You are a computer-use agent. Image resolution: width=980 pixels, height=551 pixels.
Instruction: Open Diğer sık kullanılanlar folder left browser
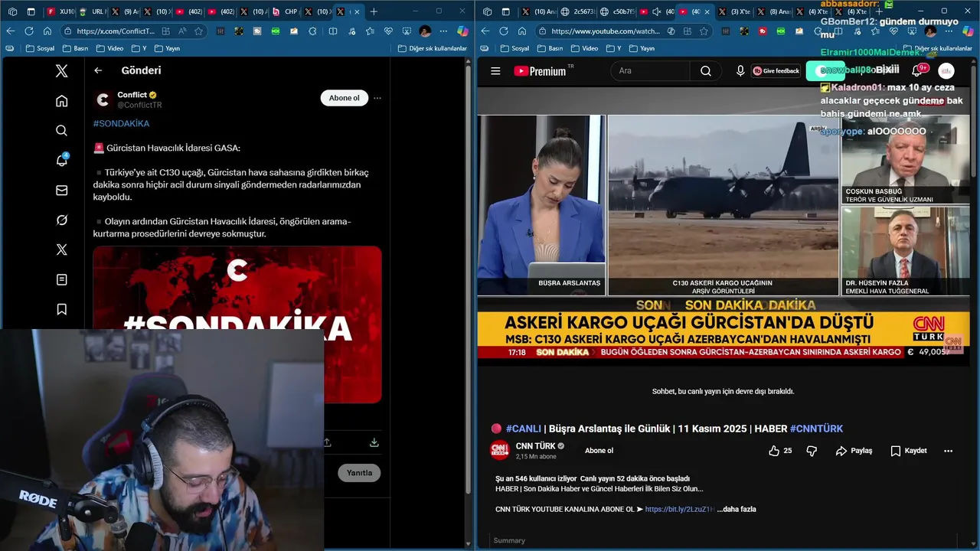(x=433, y=48)
